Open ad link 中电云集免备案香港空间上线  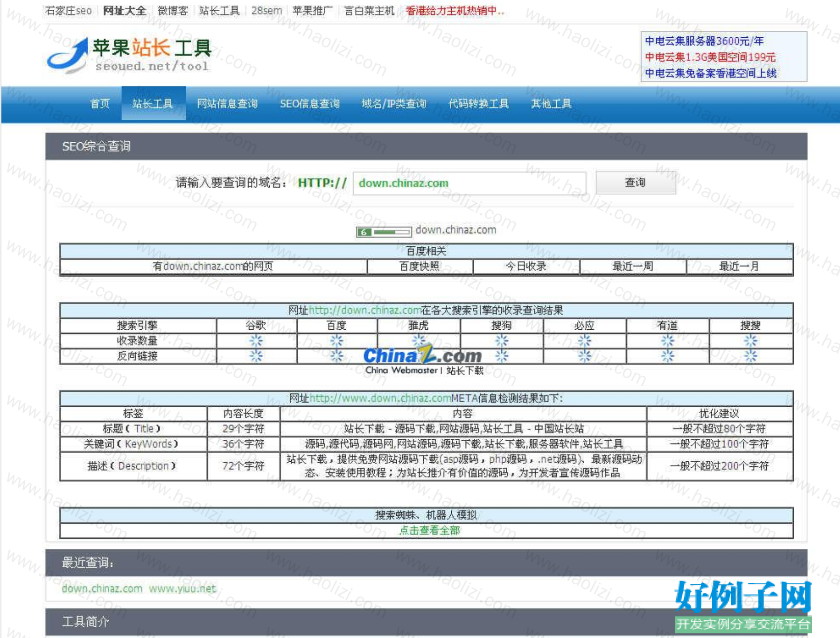point(711,73)
